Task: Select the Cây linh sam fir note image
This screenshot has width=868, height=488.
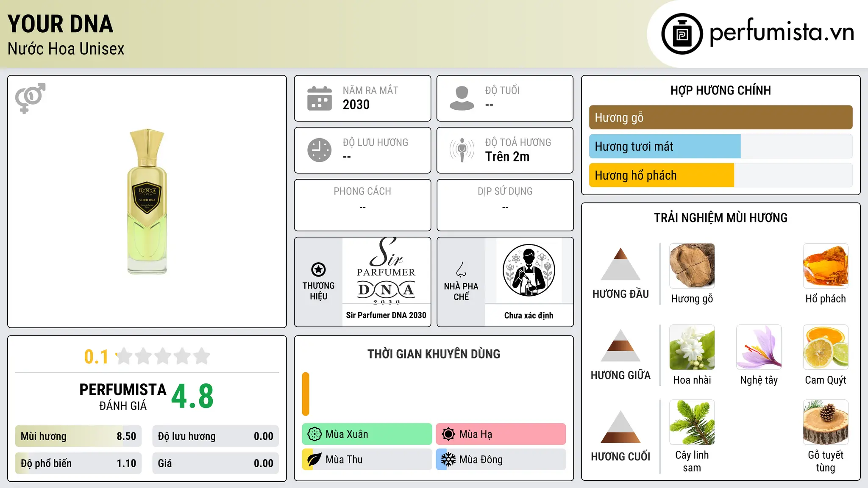Action: (x=692, y=422)
